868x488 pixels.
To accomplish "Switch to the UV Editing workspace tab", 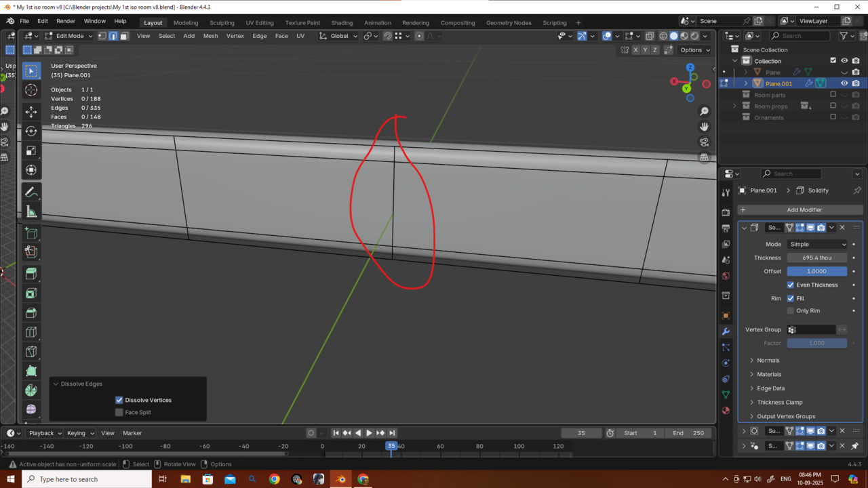I will (x=260, y=22).
